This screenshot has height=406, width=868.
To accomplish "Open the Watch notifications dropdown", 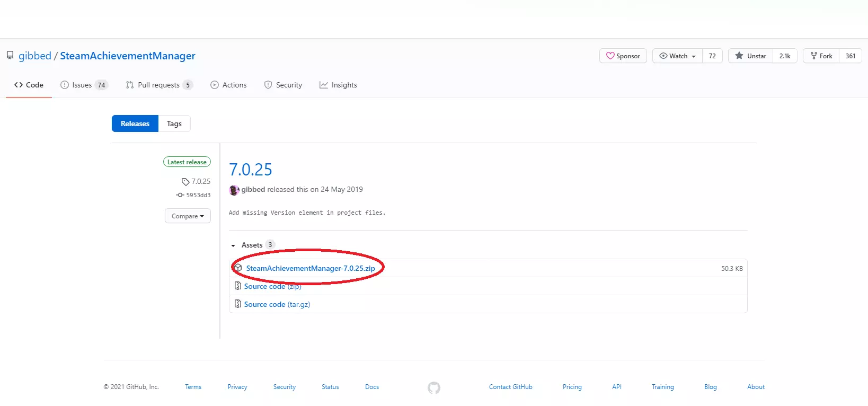I will click(677, 56).
